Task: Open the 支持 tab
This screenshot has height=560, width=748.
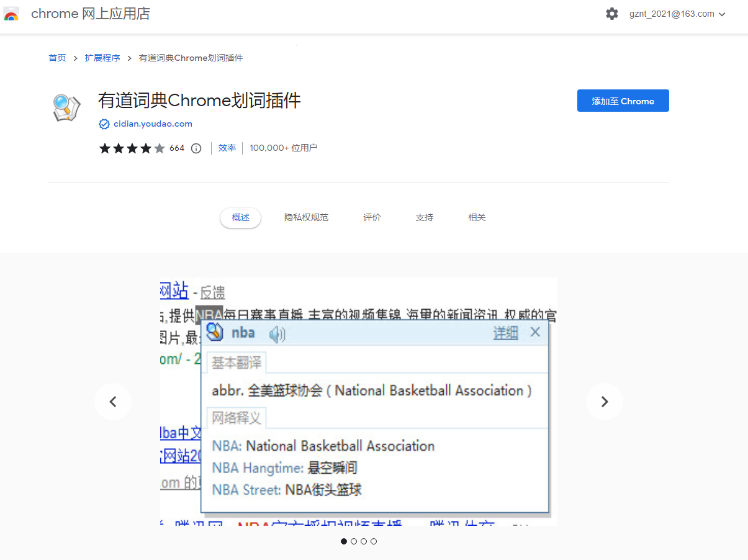Action: 425,218
